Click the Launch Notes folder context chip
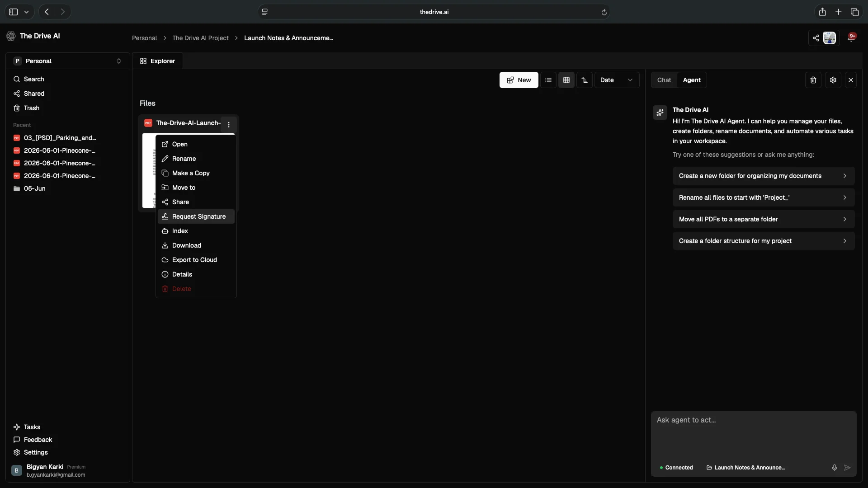 pyautogui.click(x=746, y=468)
